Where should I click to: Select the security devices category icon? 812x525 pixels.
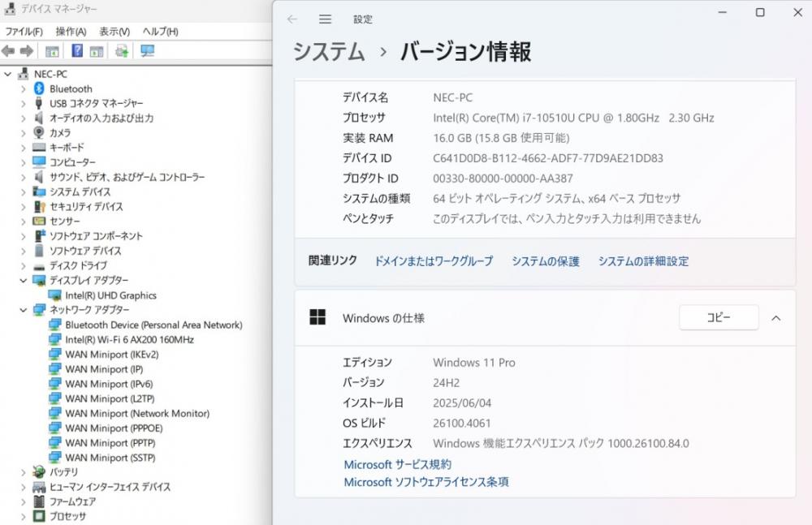click(39, 207)
